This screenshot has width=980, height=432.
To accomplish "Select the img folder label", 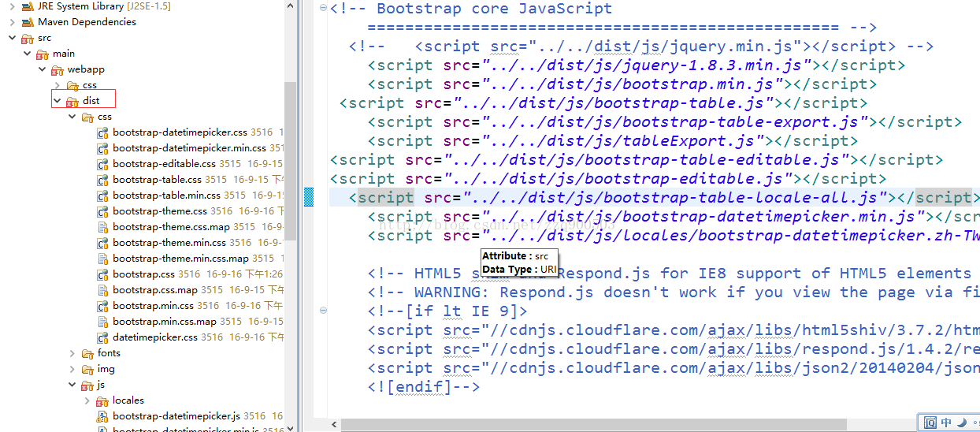I will 106,369.
